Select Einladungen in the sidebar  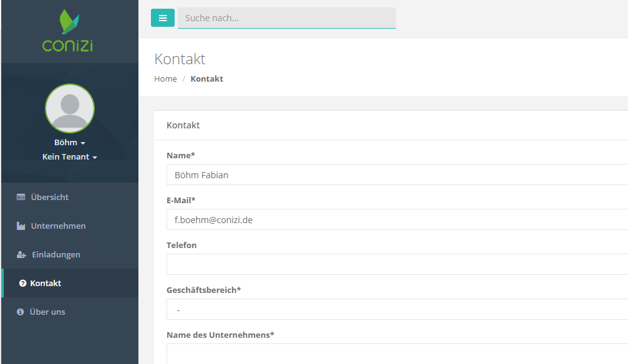point(56,255)
